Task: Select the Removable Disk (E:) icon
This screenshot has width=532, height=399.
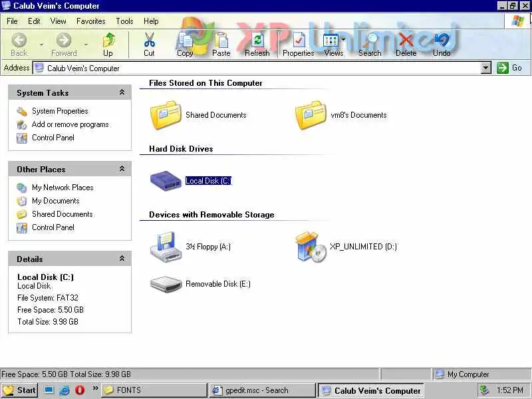Action: (x=166, y=284)
